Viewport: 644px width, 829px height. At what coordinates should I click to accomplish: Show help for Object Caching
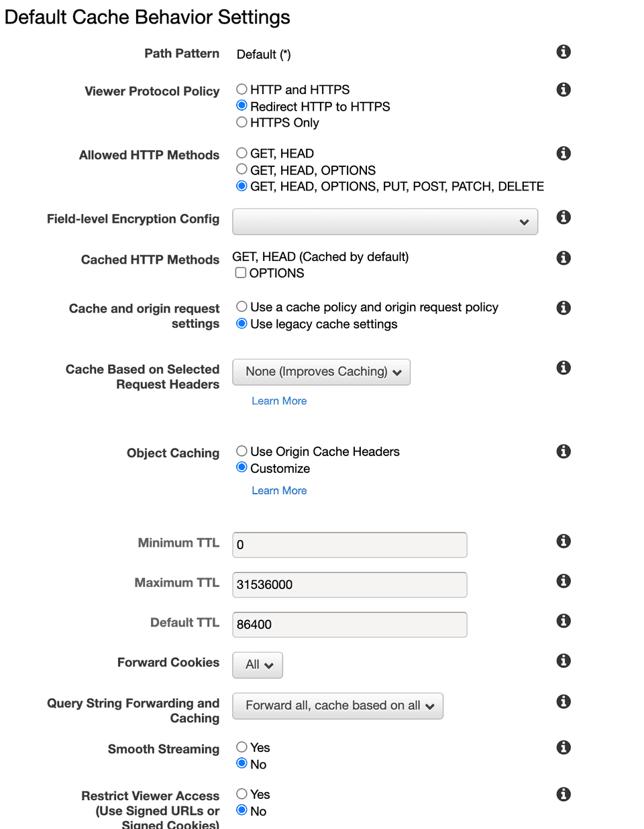click(563, 451)
